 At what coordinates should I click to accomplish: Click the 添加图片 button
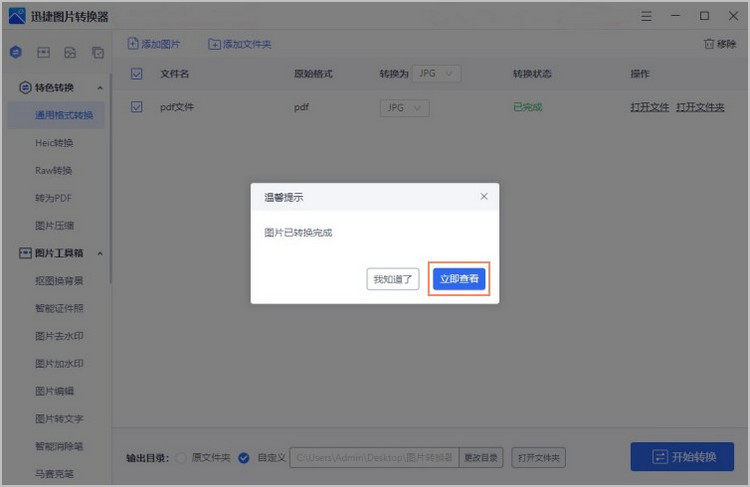pos(154,44)
